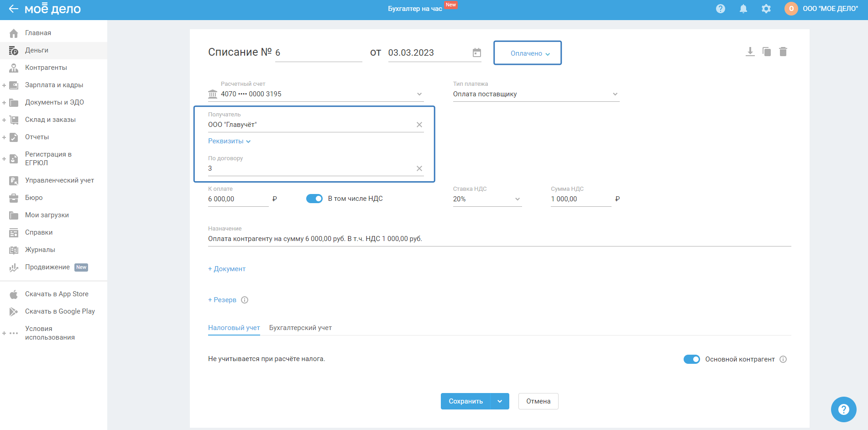Expand the Реквизиты section
868x430 pixels.
click(230, 141)
